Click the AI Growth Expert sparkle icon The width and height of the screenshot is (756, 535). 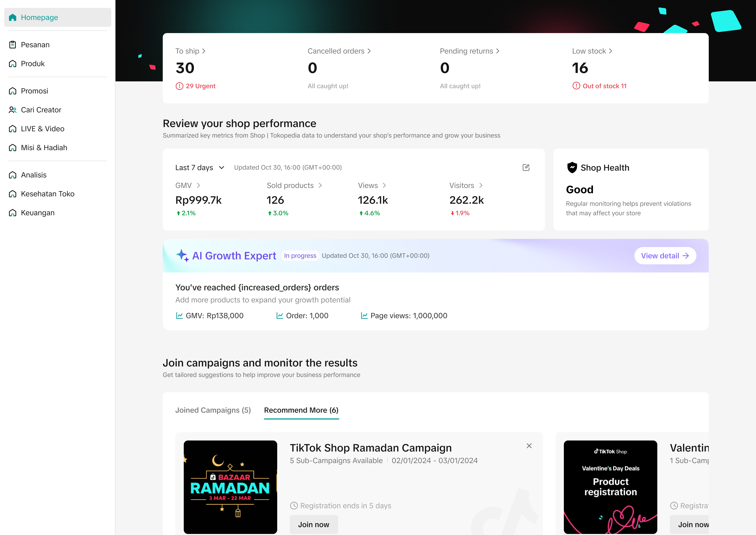[182, 256]
